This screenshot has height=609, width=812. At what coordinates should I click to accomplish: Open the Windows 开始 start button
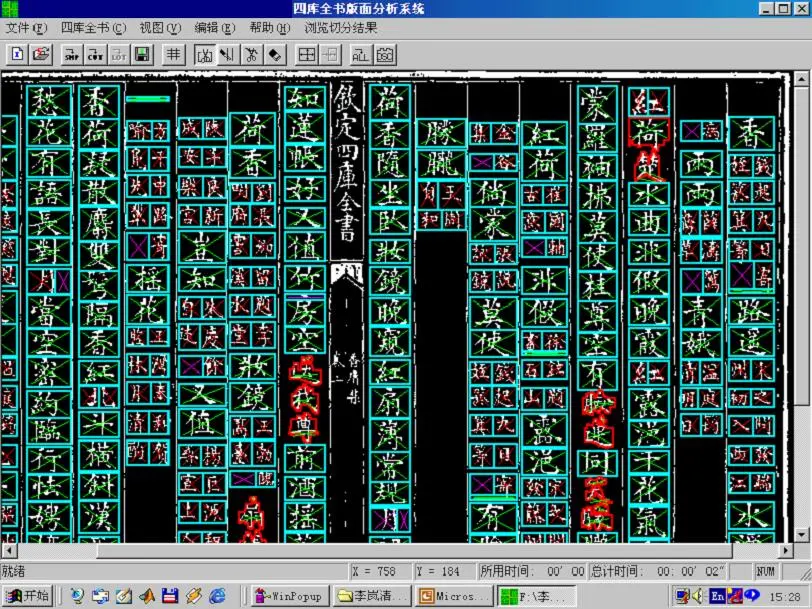28,596
